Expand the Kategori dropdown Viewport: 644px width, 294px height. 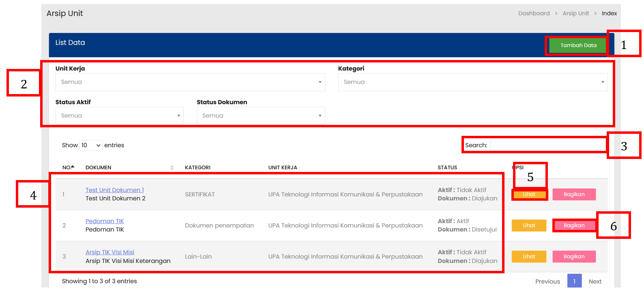click(472, 82)
